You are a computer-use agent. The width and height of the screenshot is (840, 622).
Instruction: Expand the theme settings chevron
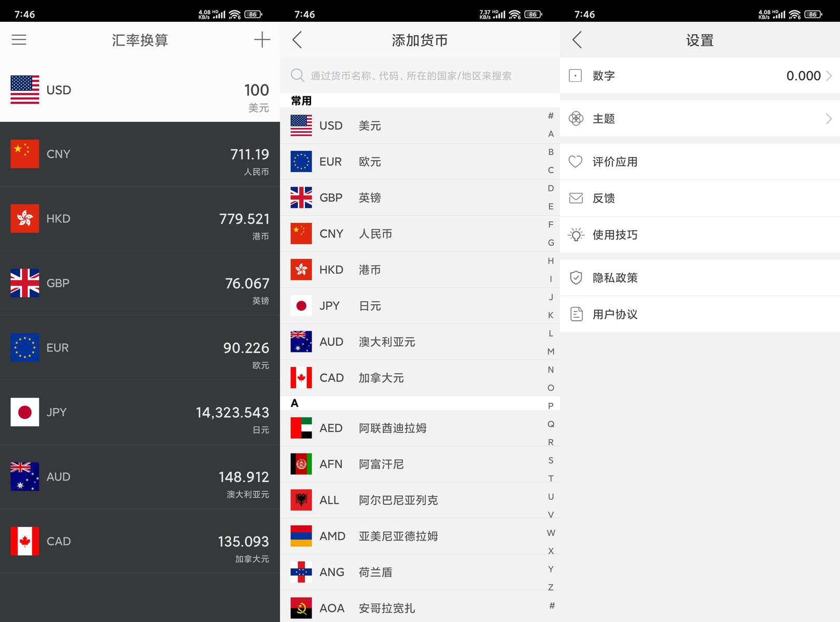click(x=829, y=119)
